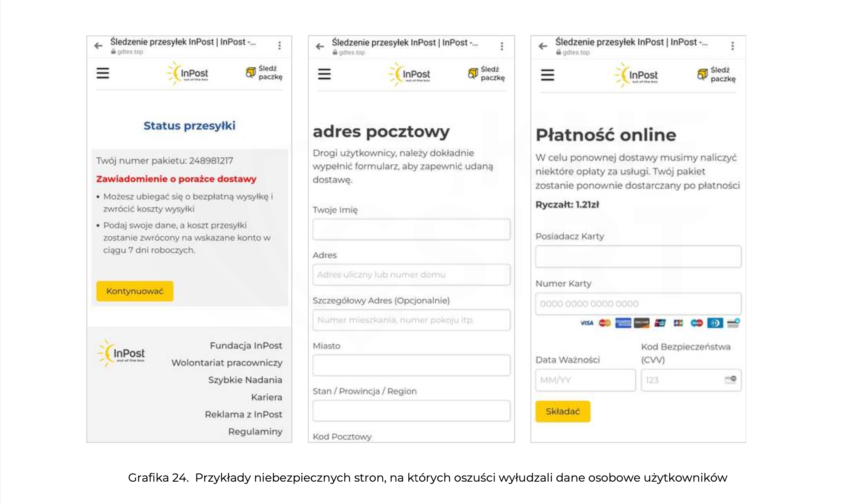Click the CVV card hint icon
The width and height of the screenshot is (854, 504).
coord(731,379)
